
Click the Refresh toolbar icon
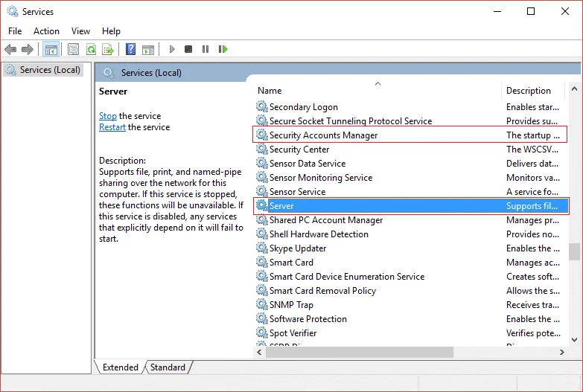pos(91,49)
